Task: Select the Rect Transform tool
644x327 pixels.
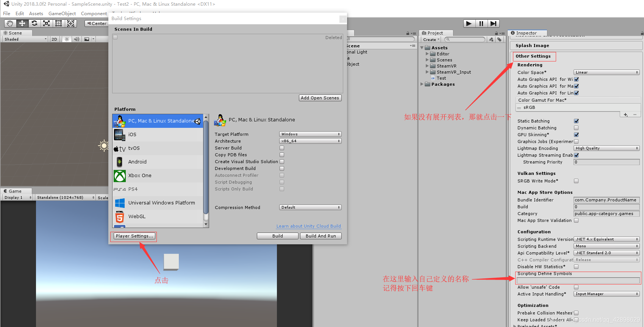Action: click(x=59, y=24)
